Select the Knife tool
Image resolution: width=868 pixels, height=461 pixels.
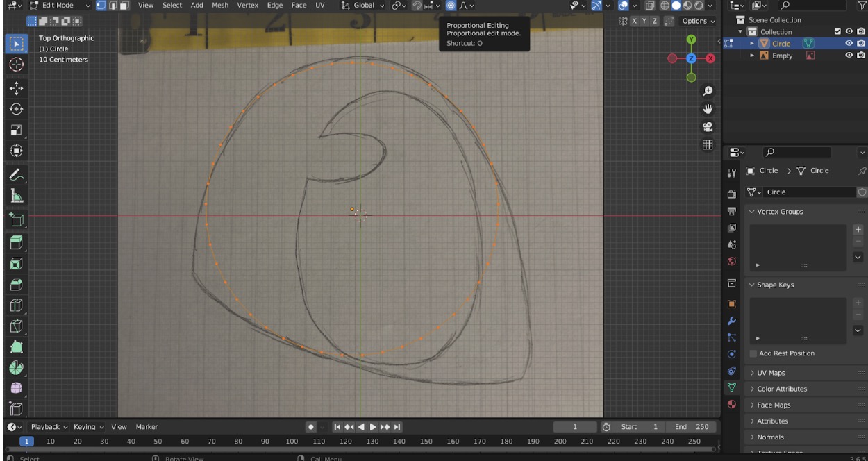[x=17, y=326]
